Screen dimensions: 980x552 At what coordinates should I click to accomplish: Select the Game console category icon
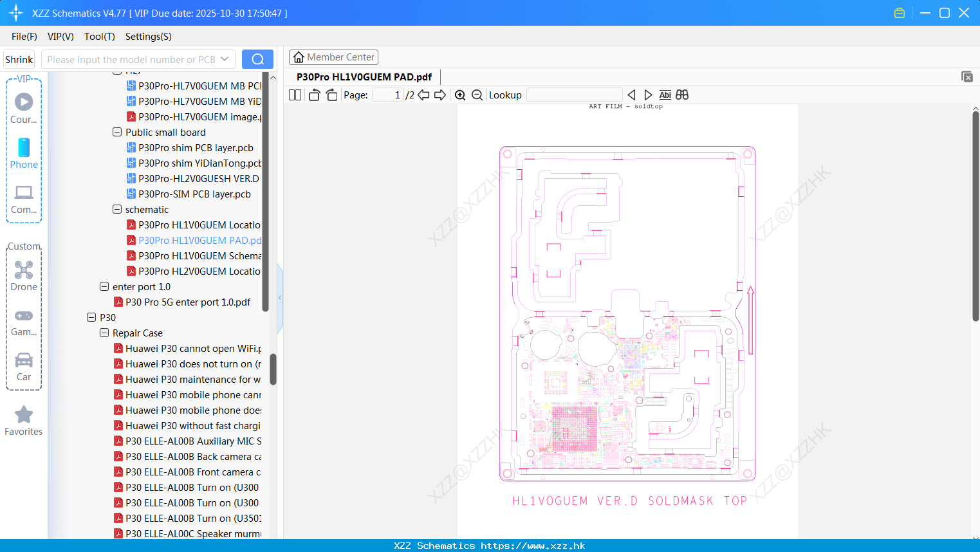click(x=24, y=316)
